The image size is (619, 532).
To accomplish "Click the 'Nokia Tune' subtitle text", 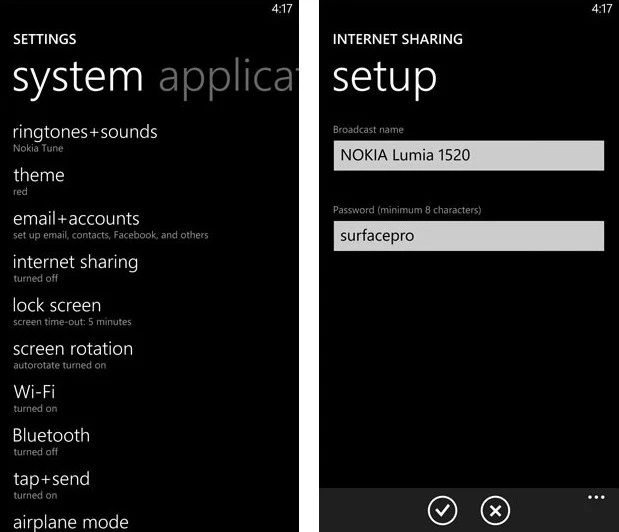I will (x=38, y=148).
